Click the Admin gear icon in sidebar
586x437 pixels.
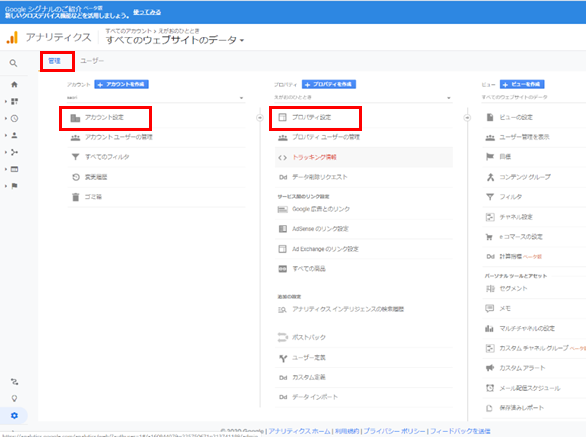coord(14,415)
